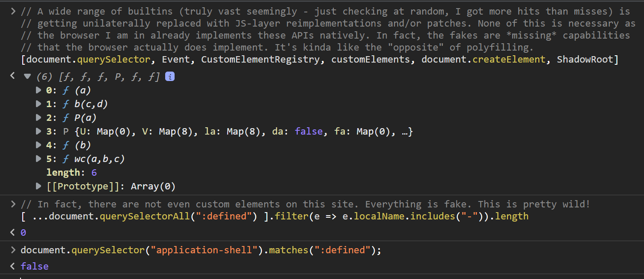644x279 pixels.
Task: Click the chevron before the false result
Action: [x=12, y=266]
